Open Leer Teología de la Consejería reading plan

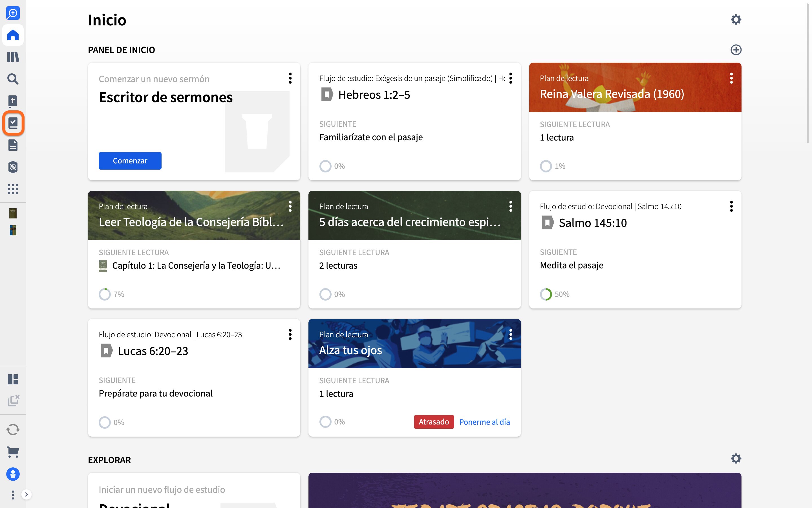[191, 222]
